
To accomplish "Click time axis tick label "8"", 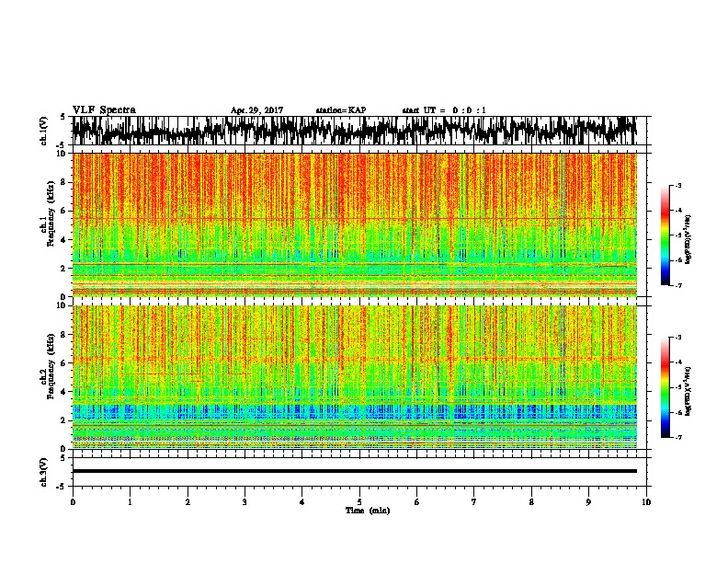I will pos(531,502).
